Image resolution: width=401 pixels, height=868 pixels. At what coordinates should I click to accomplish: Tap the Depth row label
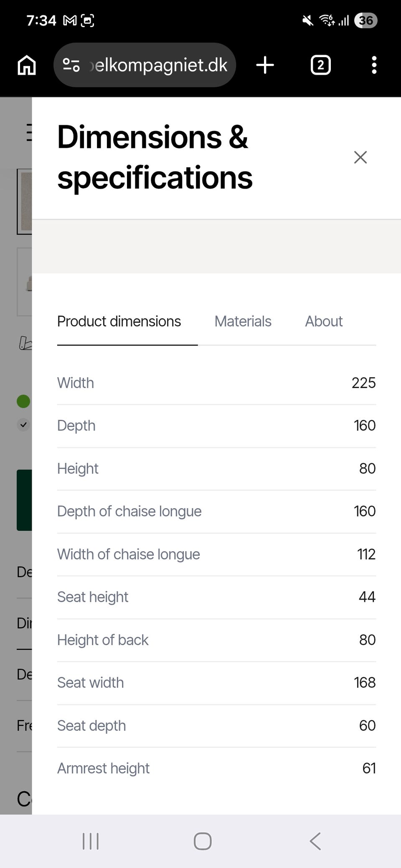coord(76,426)
